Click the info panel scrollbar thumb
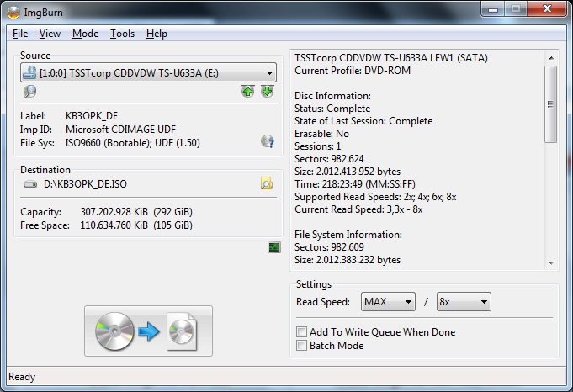 [x=551, y=104]
